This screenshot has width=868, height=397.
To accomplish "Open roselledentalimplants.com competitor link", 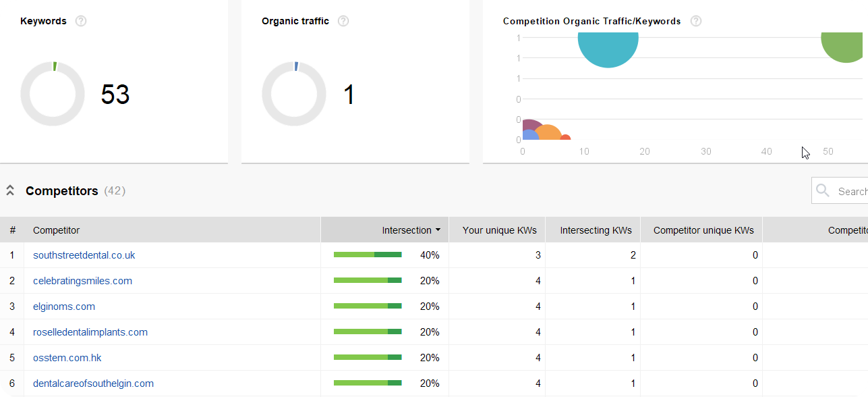I will tap(90, 332).
